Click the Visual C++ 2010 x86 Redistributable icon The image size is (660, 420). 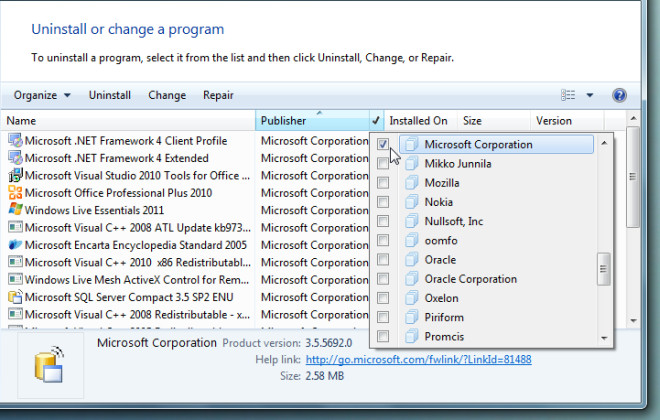pos(15,262)
